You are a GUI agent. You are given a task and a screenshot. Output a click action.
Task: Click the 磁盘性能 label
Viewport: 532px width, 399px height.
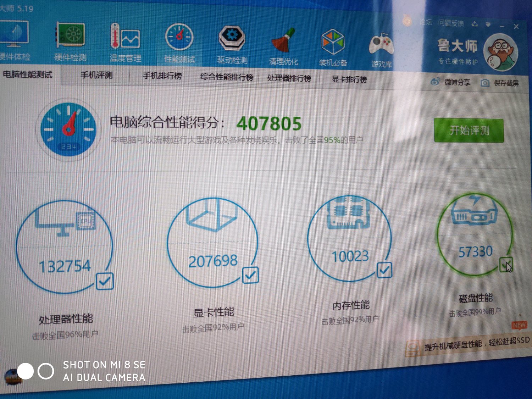[476, 298]
